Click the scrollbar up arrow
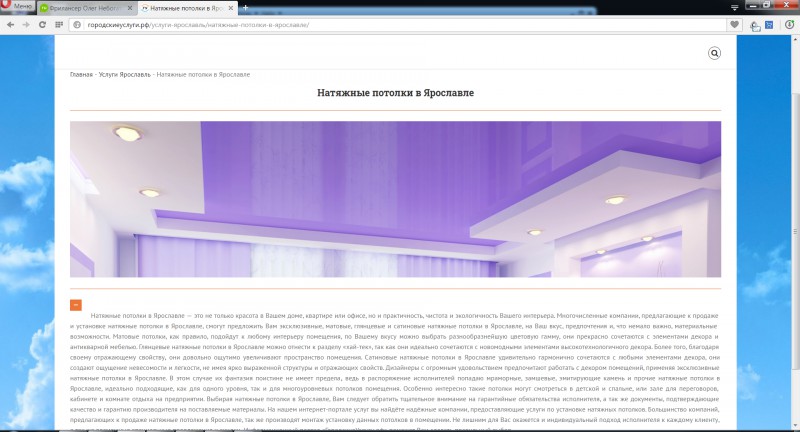This screenshot has height=432, width=800. [795, 39]
